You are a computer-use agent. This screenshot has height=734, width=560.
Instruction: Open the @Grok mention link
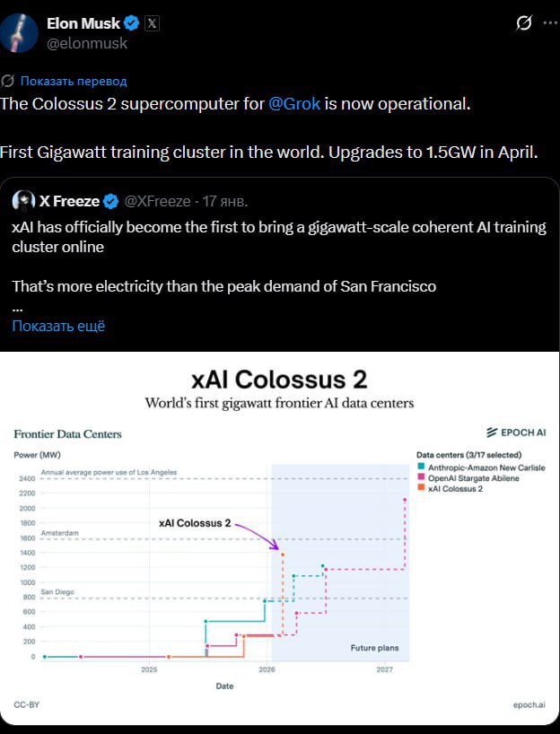(294, 103)
